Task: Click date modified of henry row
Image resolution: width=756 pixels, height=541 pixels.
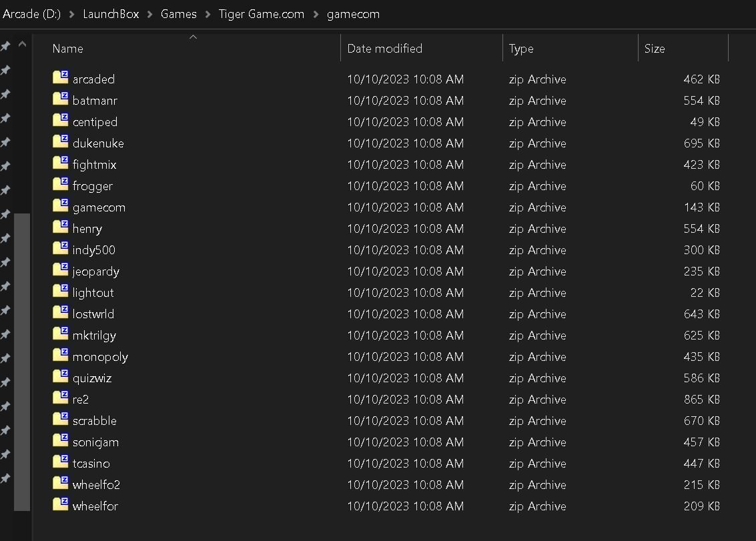Action: pyautogui.click(x=406, y=229)
